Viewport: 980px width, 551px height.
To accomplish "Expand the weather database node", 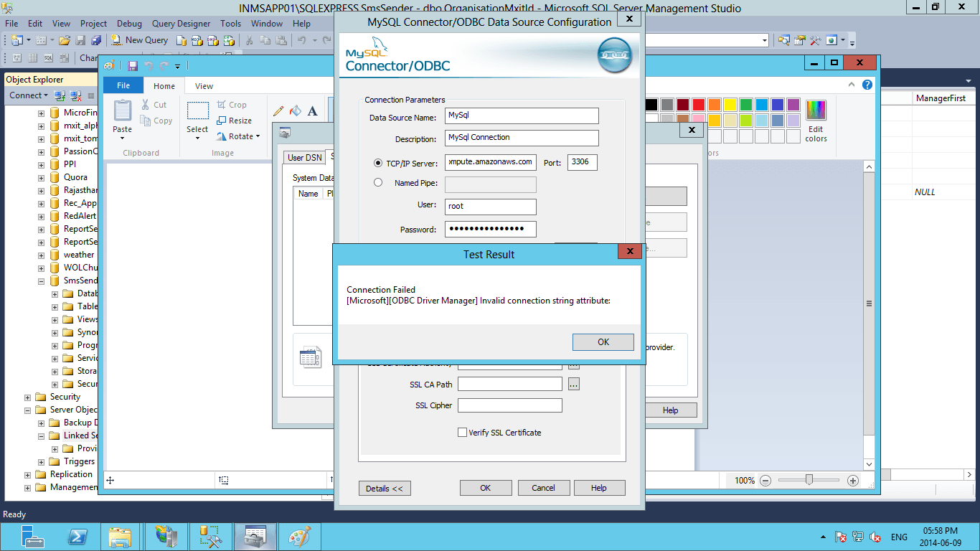I will click(42, 255).
